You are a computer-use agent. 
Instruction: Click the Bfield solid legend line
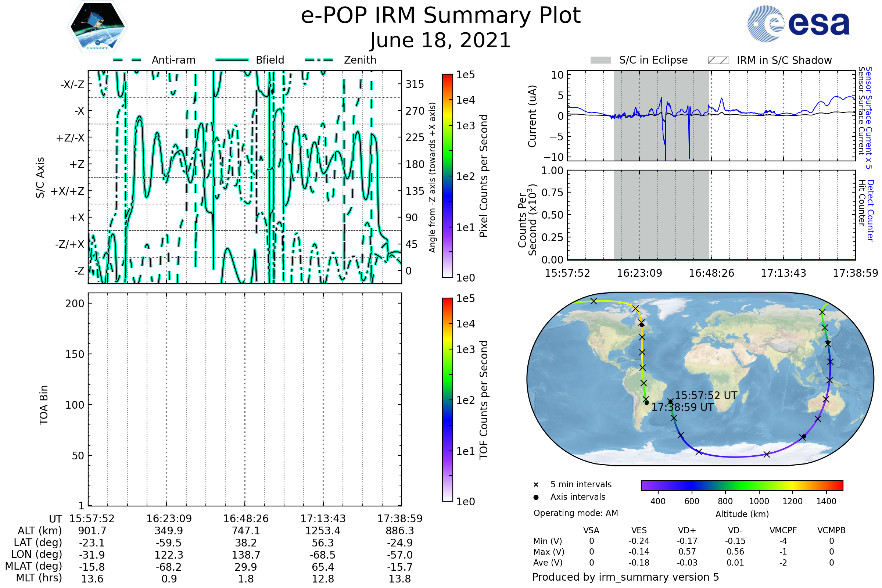232,60
